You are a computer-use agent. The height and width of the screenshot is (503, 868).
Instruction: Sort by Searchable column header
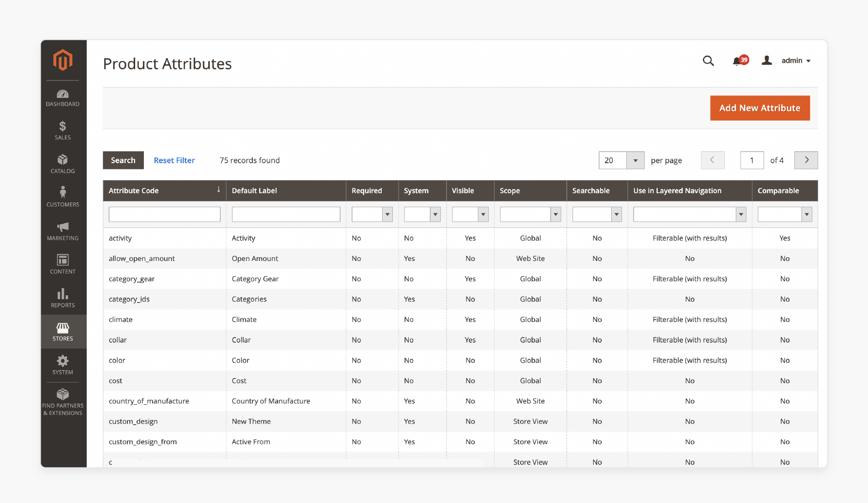click(597, 191)
